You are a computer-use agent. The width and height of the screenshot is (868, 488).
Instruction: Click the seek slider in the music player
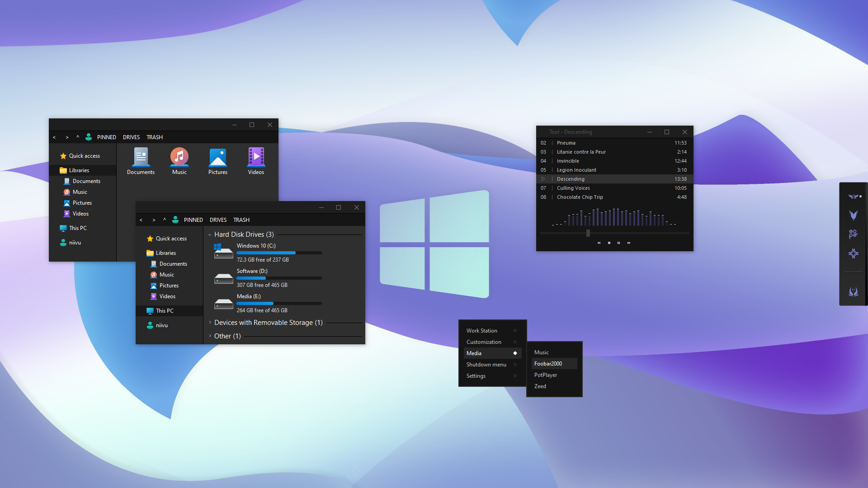pos(588,233)
